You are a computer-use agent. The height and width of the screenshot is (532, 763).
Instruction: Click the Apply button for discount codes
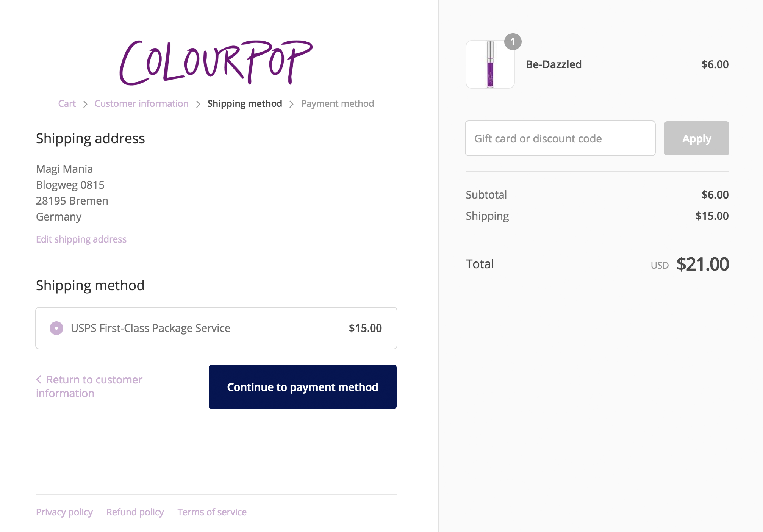pyautogui.click(x=696, y=138)
